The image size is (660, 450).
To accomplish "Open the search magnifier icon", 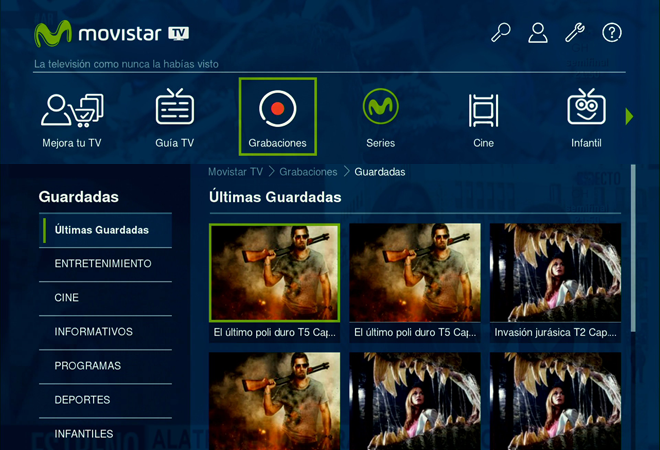I will [501, 32].
